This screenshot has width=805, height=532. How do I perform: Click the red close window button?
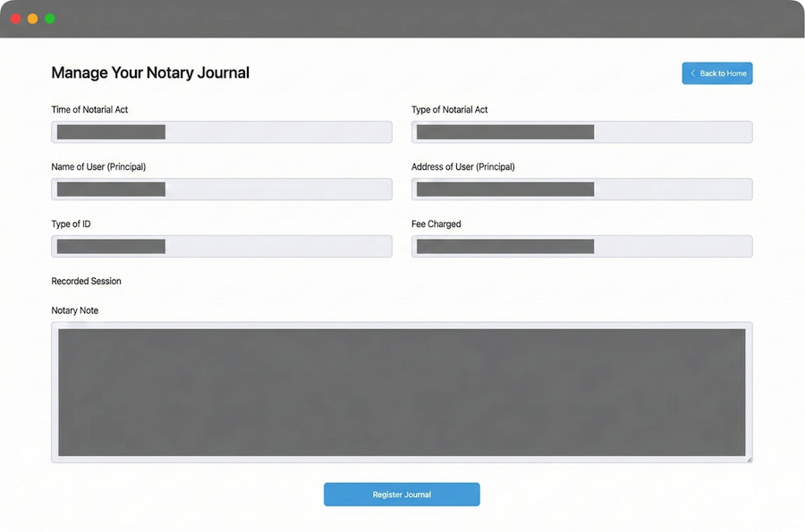15,18
